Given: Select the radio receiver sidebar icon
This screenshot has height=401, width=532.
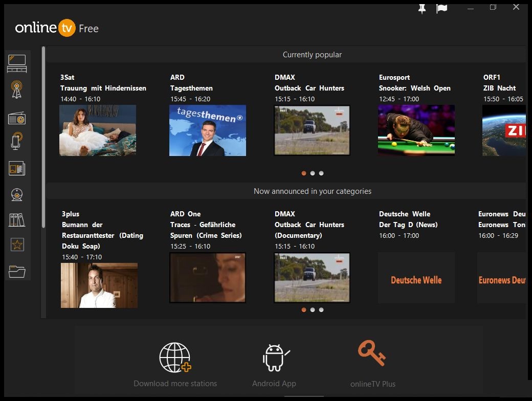Looking at the screenshot, I should pos(17,118).
